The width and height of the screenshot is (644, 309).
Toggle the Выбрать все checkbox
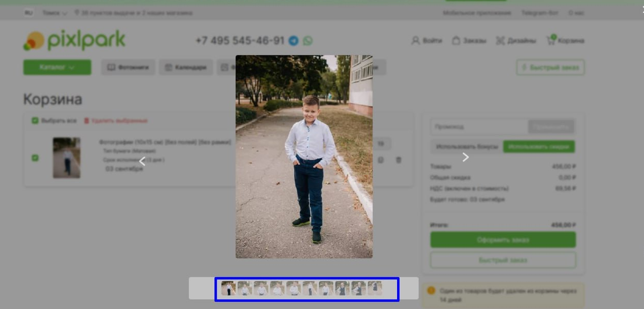pos(35,121)
